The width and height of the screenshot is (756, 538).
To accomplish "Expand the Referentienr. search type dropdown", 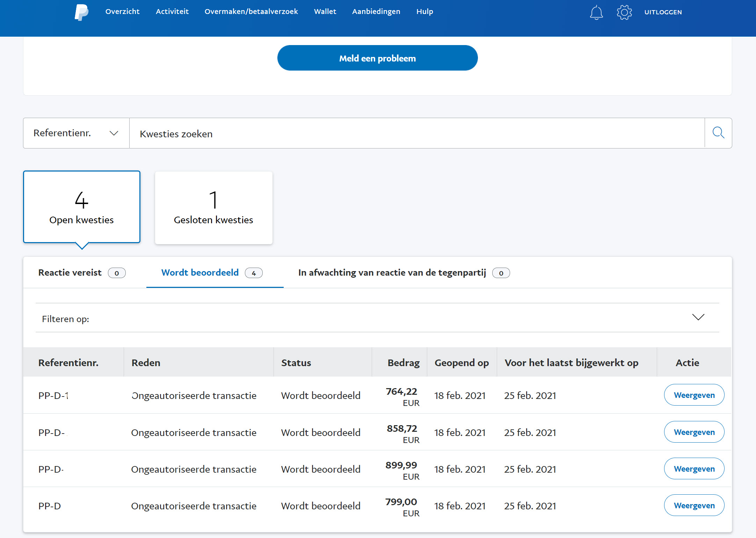I will tap(76, 133).
